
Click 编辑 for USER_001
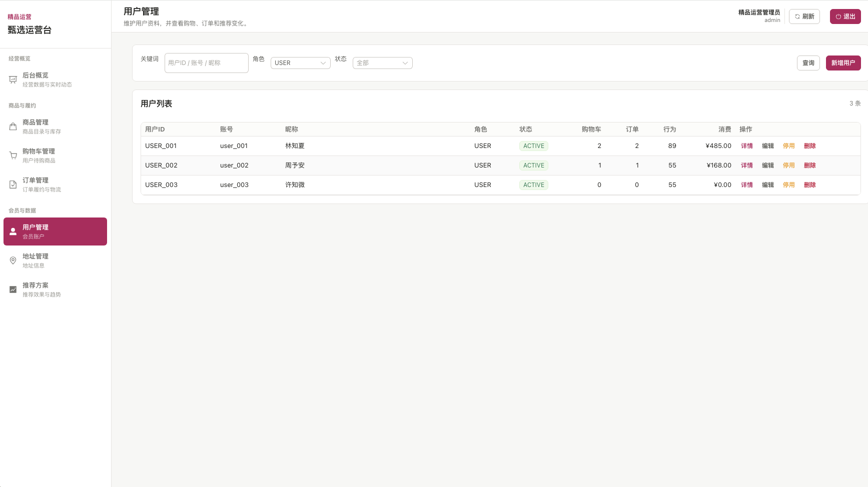click(x=767, y=146)
